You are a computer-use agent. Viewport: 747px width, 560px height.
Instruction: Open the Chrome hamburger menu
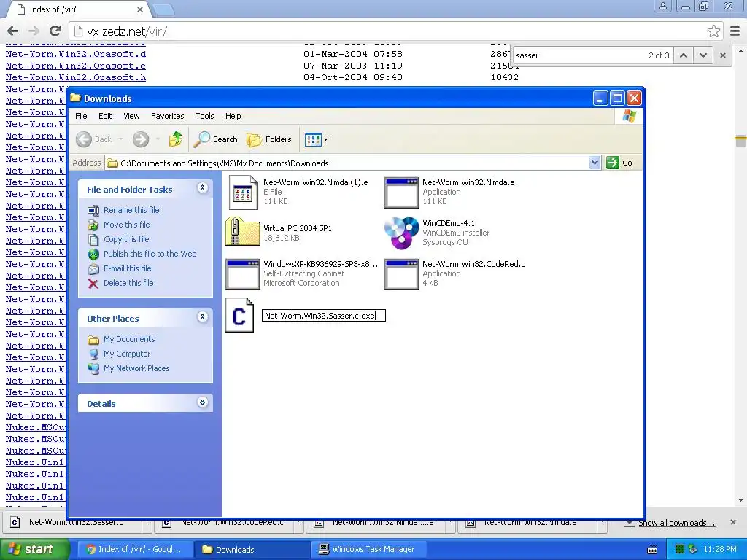point(735,31)
